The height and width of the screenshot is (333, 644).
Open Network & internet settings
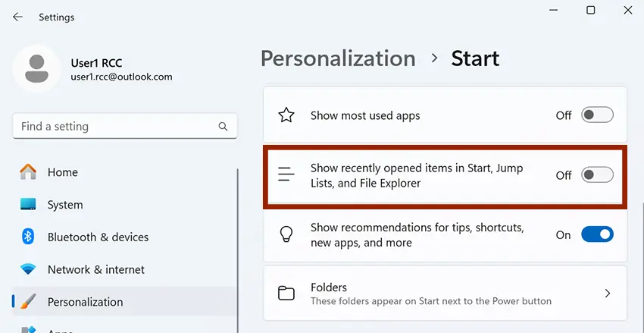tap(124, 269)
